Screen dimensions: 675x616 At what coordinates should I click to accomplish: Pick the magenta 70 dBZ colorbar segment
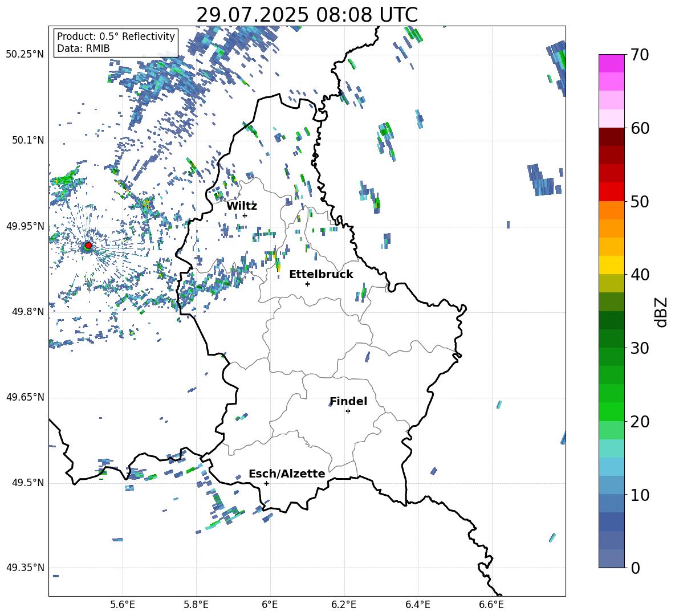point(612,64)
